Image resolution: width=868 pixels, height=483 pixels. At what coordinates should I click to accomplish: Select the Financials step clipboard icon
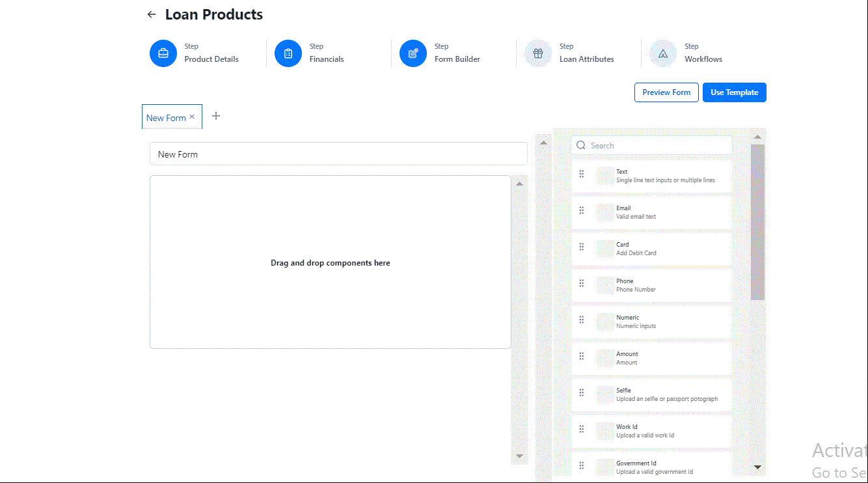(x=288, y=53)
